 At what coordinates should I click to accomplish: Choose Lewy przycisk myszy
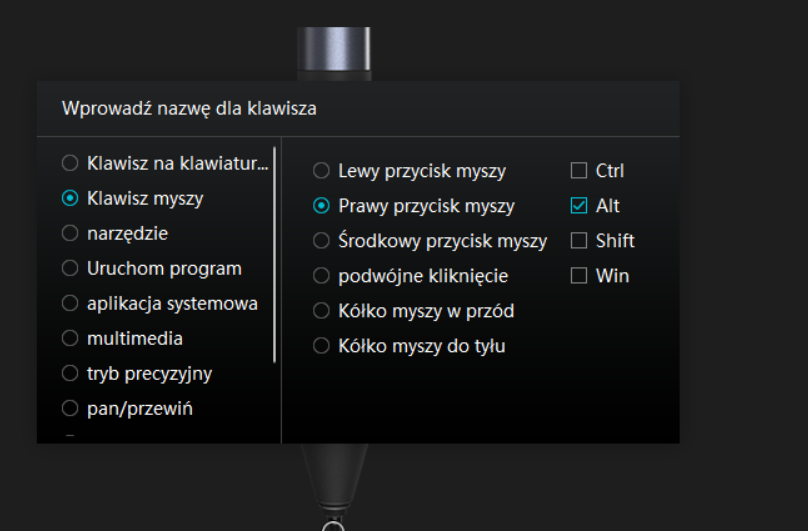pyautogui.click(x=321, y=171)
